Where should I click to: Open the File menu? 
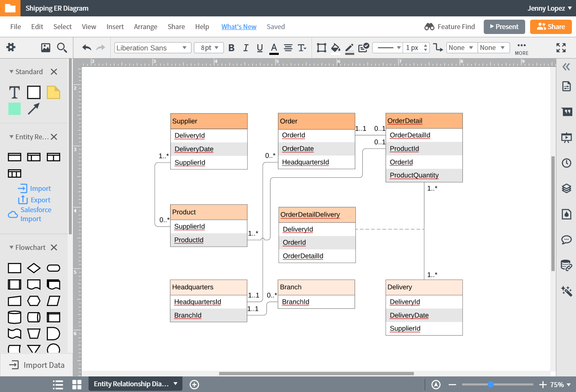tap(16, 27)
